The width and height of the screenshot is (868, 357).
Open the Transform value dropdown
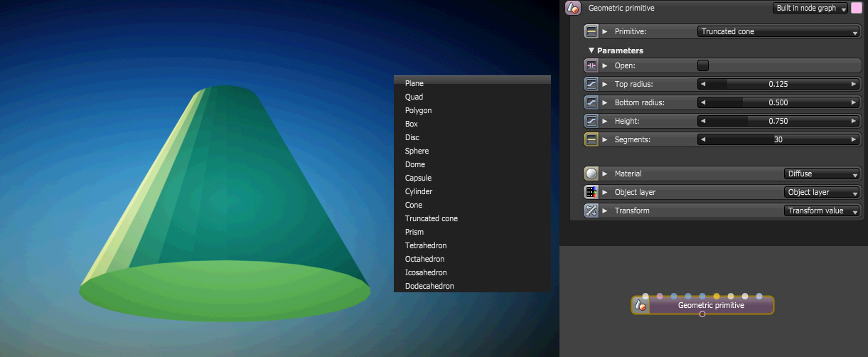point(823,211)
